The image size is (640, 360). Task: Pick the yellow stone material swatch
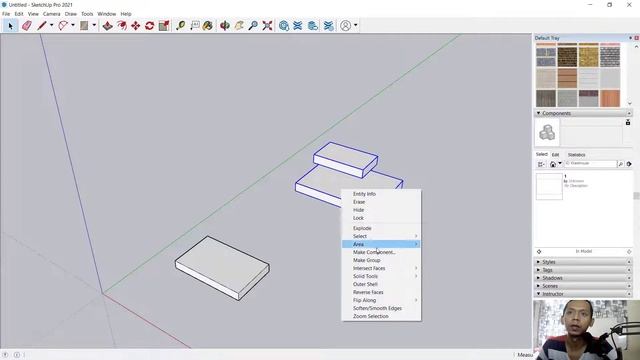point(589,56)
